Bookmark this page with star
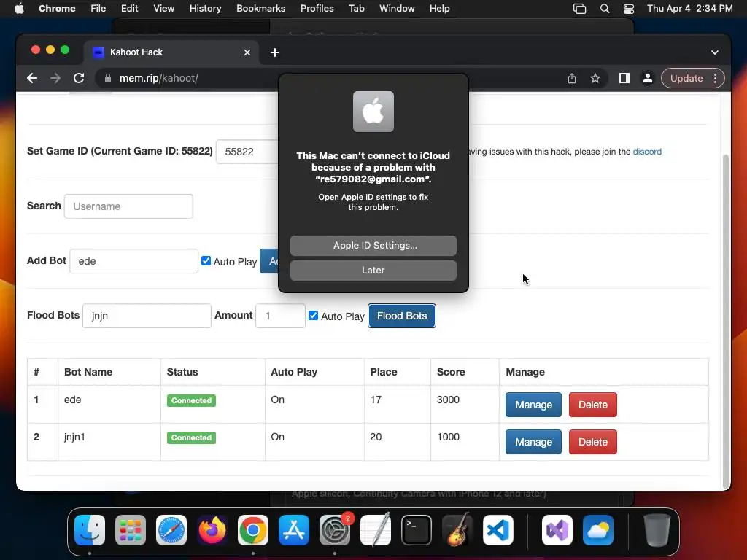Image resolution: width=747 pixels, height=560 pixels. point(595,78)
